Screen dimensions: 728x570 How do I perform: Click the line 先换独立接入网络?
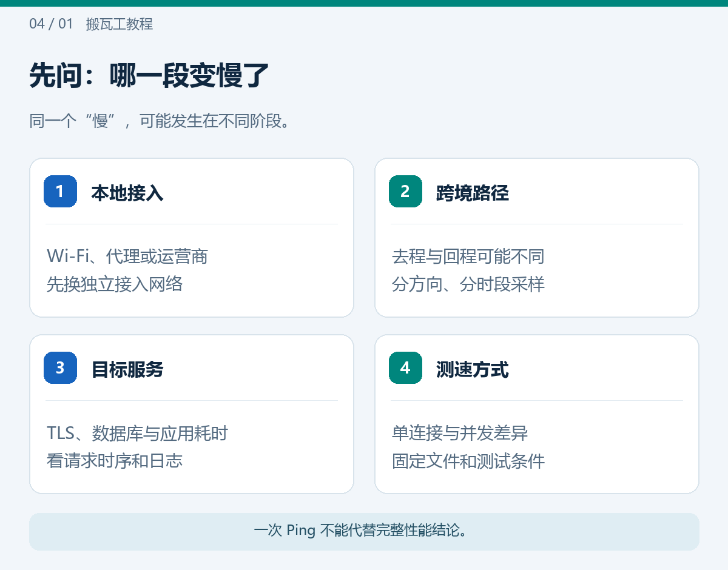[x=115, y=284]
